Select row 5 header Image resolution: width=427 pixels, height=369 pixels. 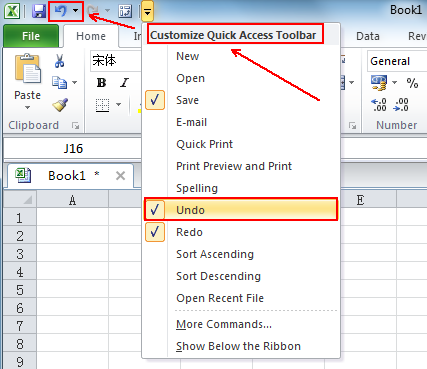coord(20,290)
